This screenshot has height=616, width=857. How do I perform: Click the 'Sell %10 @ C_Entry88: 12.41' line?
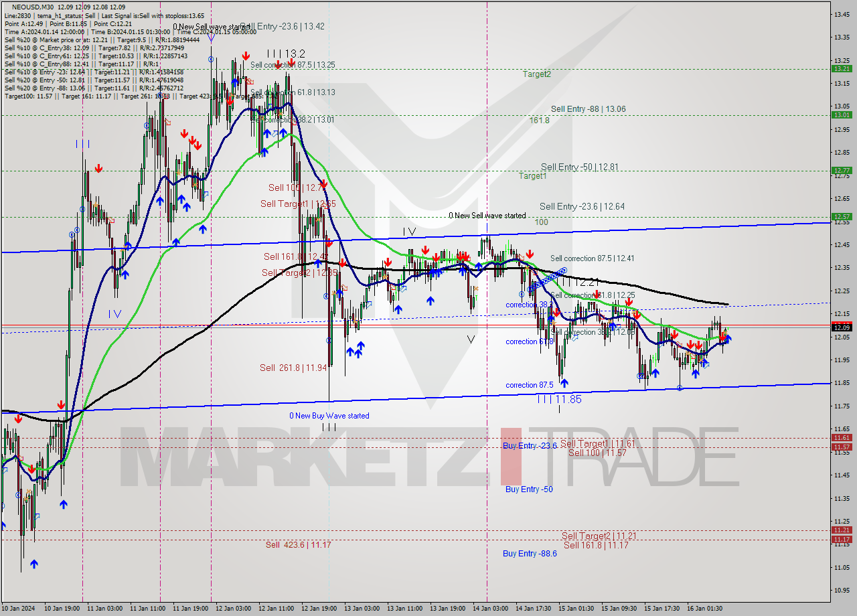click(x=83, y=64)
